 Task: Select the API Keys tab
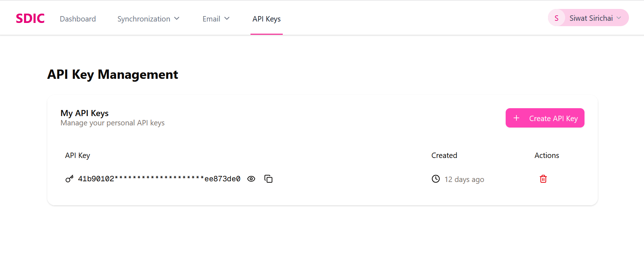[x=266, y=19]
